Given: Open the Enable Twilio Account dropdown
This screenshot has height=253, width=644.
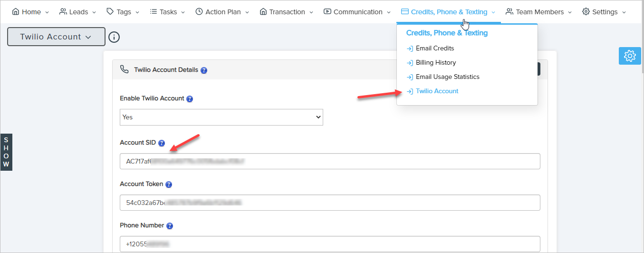Looking at the screenshot, I should coord(221,117).
